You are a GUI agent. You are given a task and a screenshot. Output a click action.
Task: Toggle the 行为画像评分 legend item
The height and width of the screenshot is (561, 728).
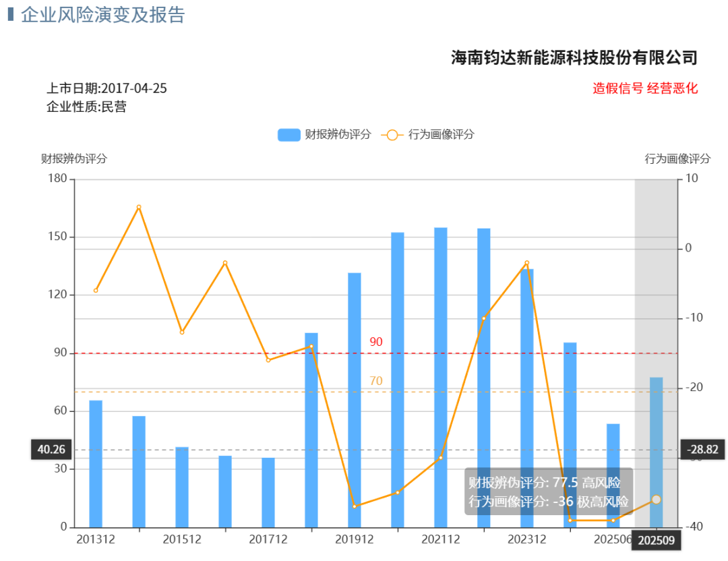pos(427,135)
